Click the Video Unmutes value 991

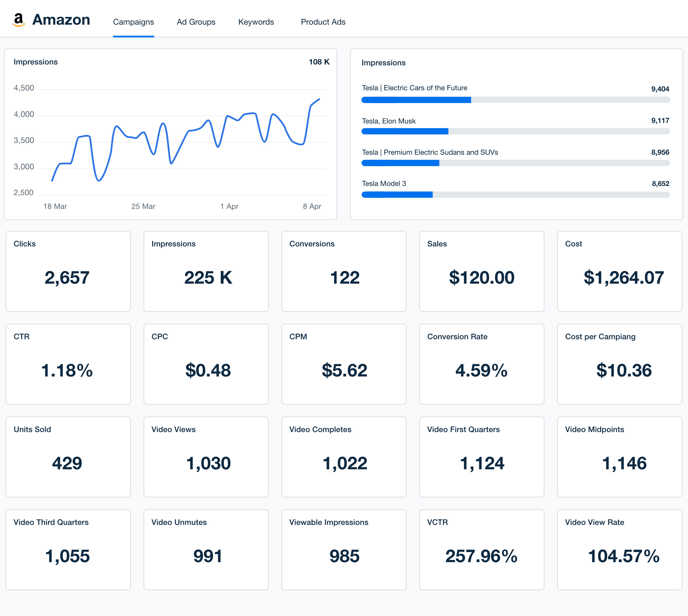[208, 556]
